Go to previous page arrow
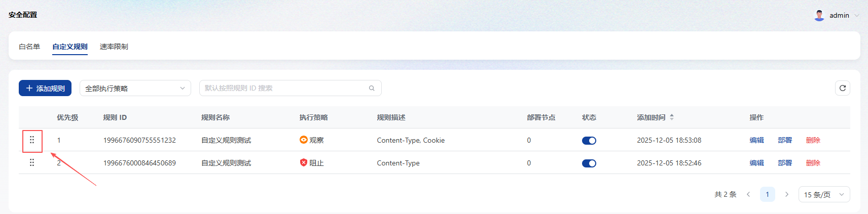This screenshot has height=214, width=868. point(748,194)
